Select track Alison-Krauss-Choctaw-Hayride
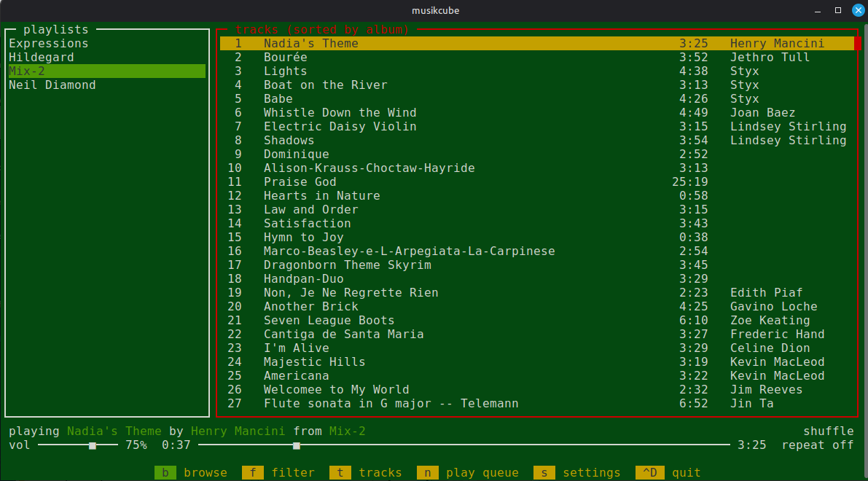The image size is (868, 481). (537, 168)
